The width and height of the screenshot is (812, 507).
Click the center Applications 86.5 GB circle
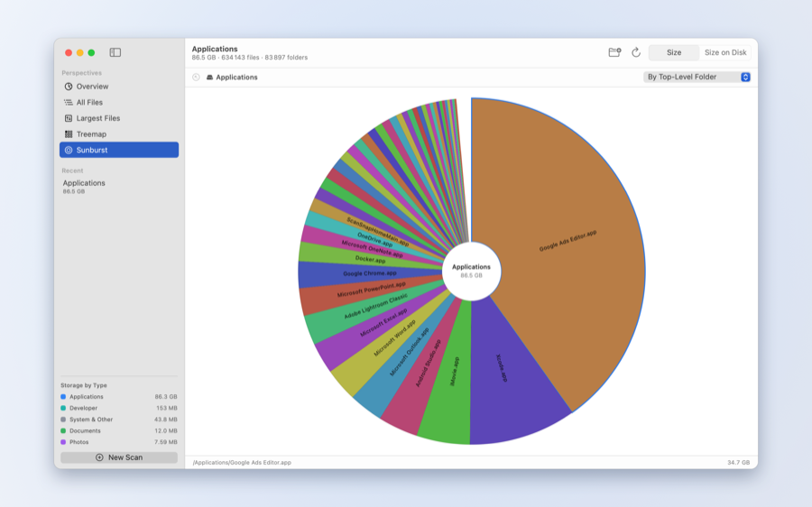tap(471, 271)
